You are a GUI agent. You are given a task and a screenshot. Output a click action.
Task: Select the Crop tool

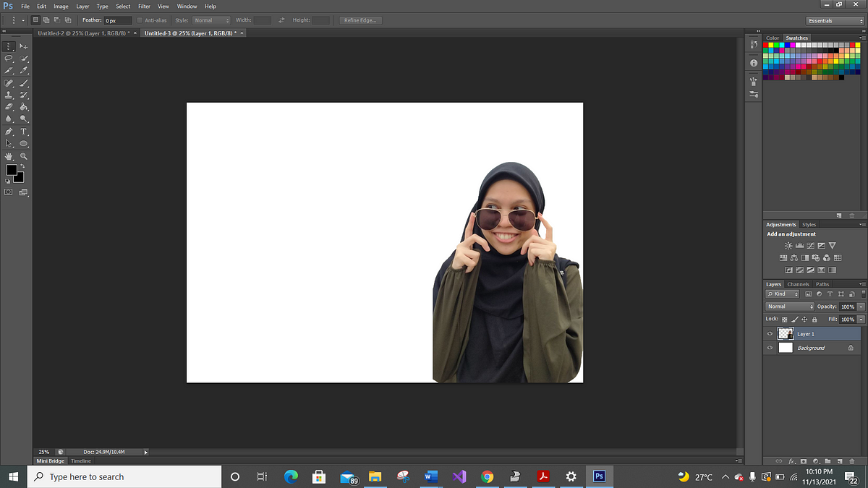pyautogui.click(x=9, y=71)
